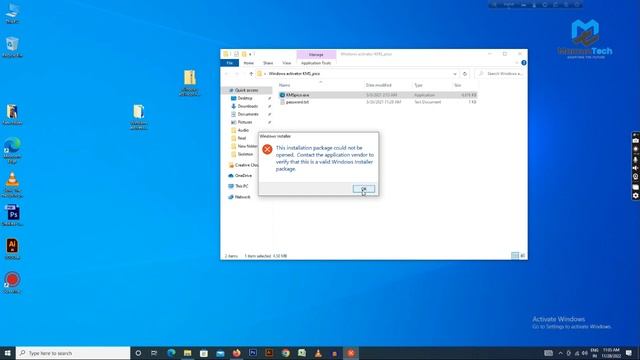The width and height of the screenshot is (640, 360).
Task: Go up one folder level
Action: click(x=251, y=74)
